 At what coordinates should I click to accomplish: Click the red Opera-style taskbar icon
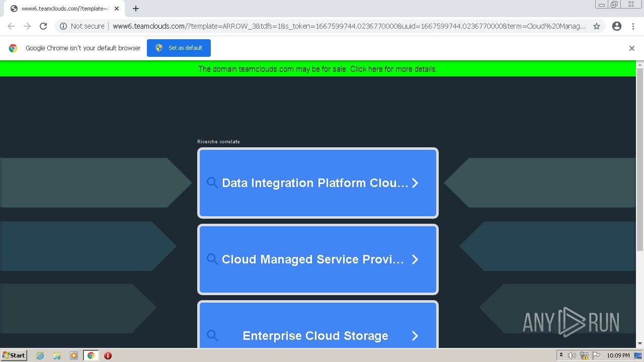pyautogui.click(x=108, y=355)
